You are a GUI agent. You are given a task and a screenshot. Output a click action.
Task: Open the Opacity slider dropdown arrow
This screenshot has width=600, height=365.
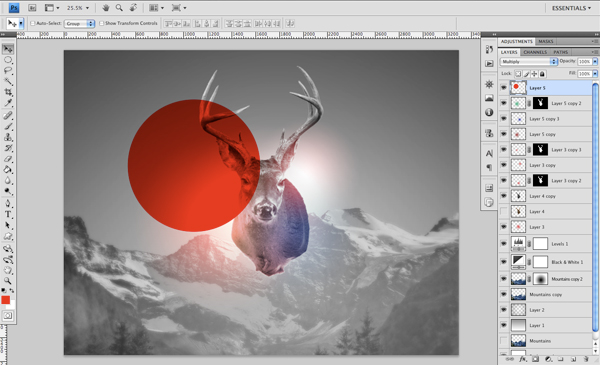[x=595, y=61]
